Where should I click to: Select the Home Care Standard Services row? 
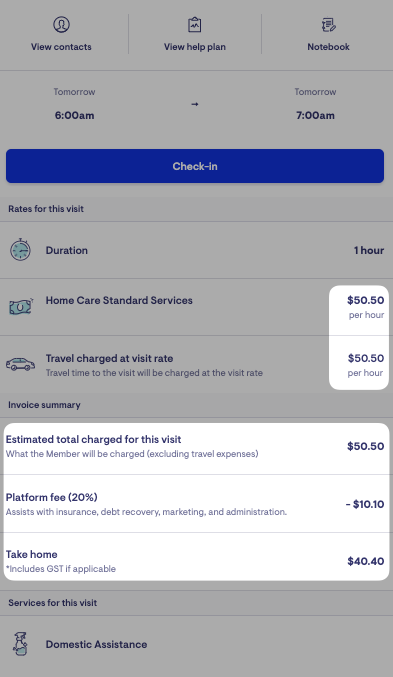click(196, 307)
